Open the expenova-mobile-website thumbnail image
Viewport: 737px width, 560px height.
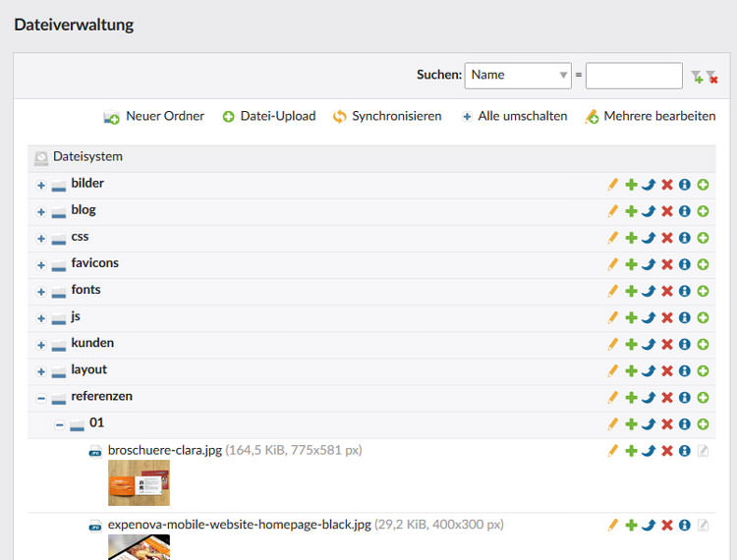click(139, 547)
